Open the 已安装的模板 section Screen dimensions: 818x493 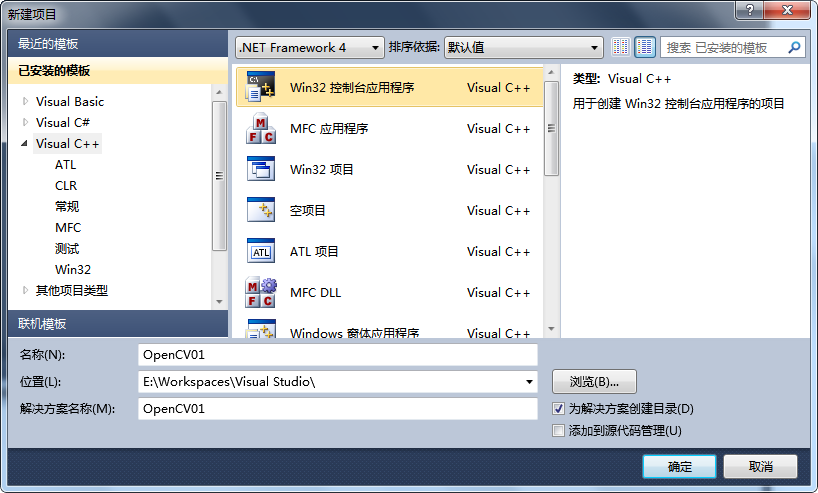point(118,70)
